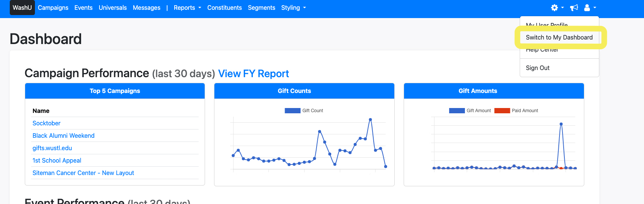Select Switch to My Dashboard
This screenshot has height=204, width=644.
coord(559,37)
